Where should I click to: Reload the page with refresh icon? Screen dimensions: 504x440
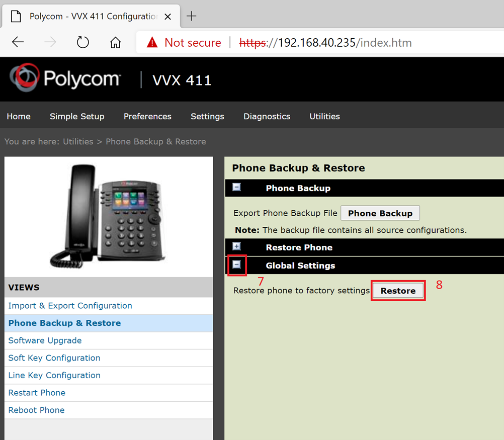pos(82,42)
